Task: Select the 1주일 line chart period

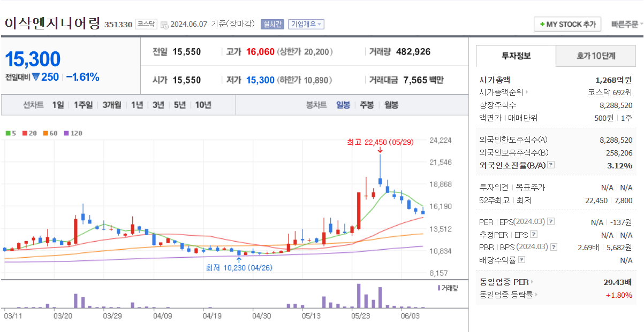Action: tap(83, 105)
